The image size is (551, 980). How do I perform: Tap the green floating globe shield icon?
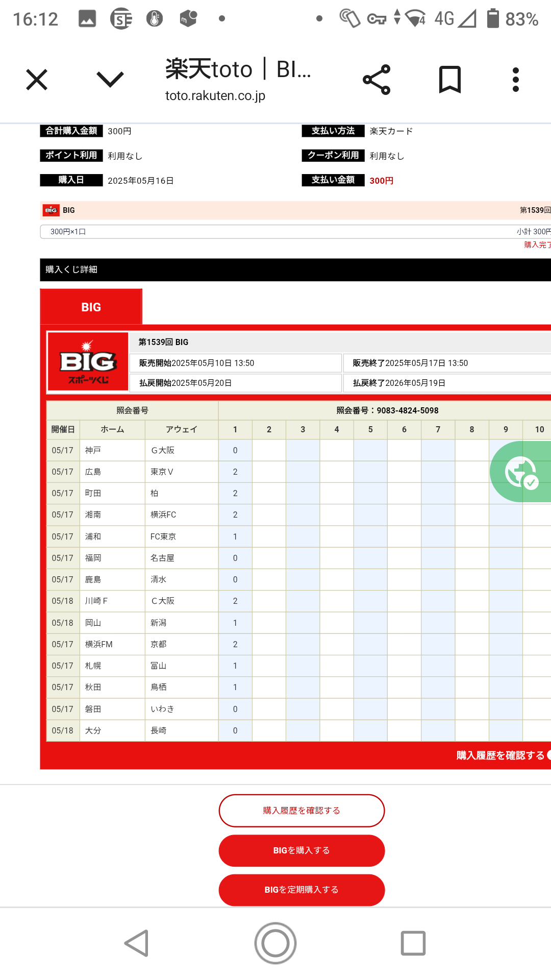point(521,472)
